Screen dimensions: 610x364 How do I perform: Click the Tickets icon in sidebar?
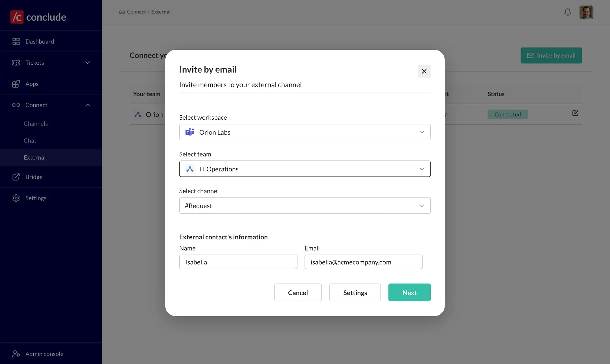coord(16,63)
